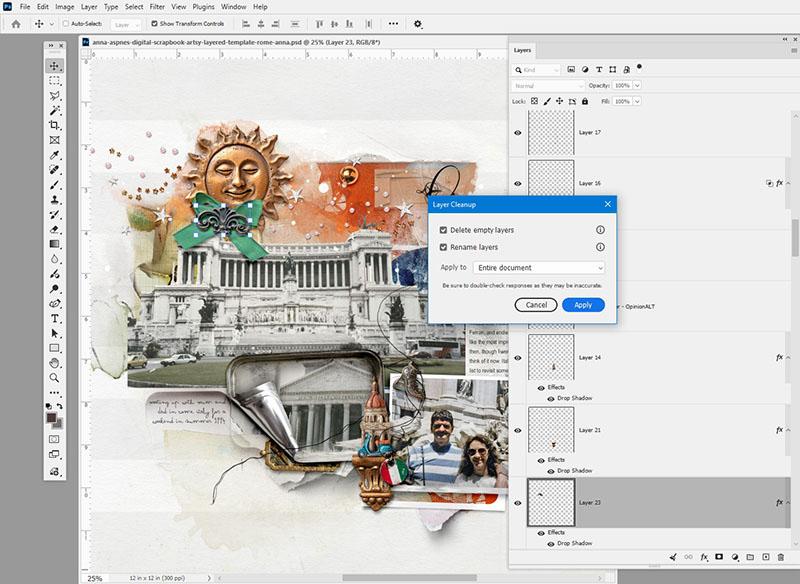Select the Polygonal Lasso tool
The width and height of the screenshot is (800, 584).
[54, 95]
